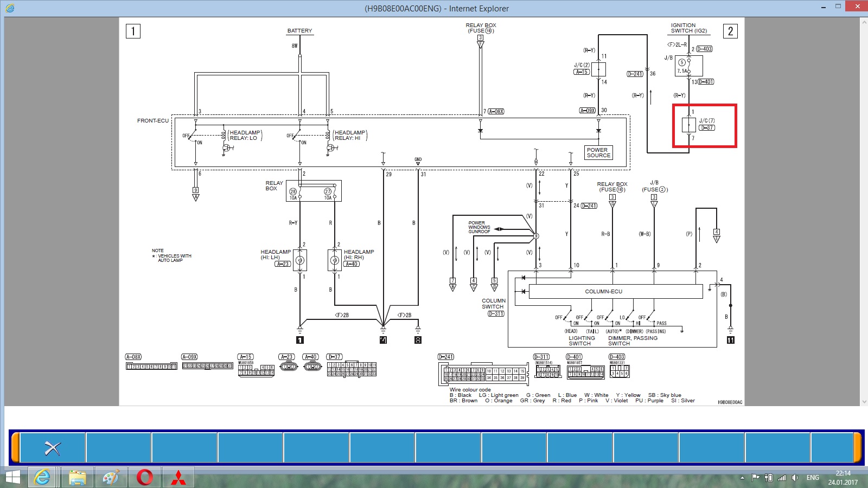Click the X close button in blue toolbar

pos(53,448)
